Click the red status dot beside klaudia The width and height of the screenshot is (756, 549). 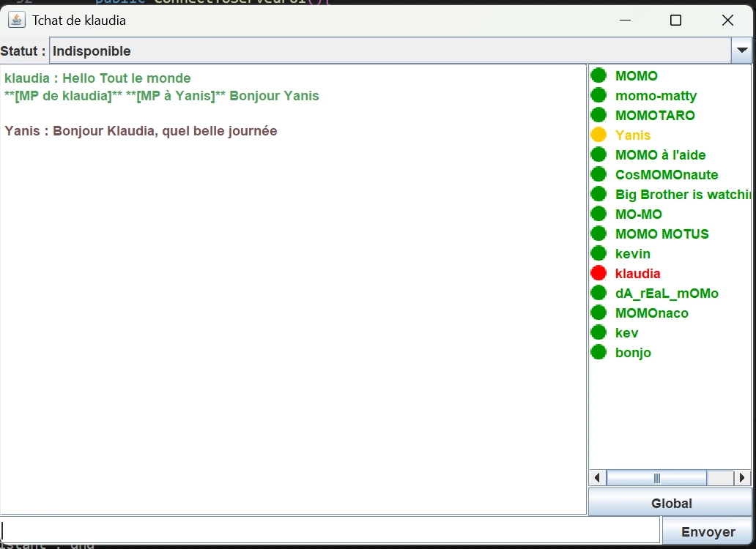pyautogui.click(x=598, y=273)
